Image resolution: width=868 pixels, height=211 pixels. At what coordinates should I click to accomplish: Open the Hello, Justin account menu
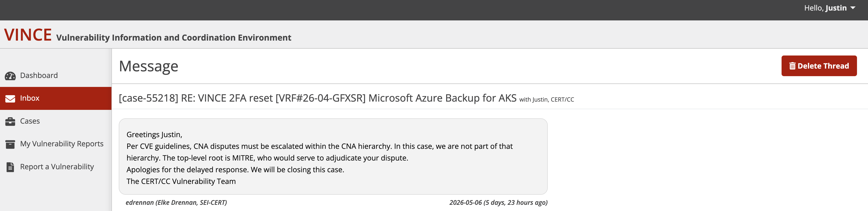(829, 8)
